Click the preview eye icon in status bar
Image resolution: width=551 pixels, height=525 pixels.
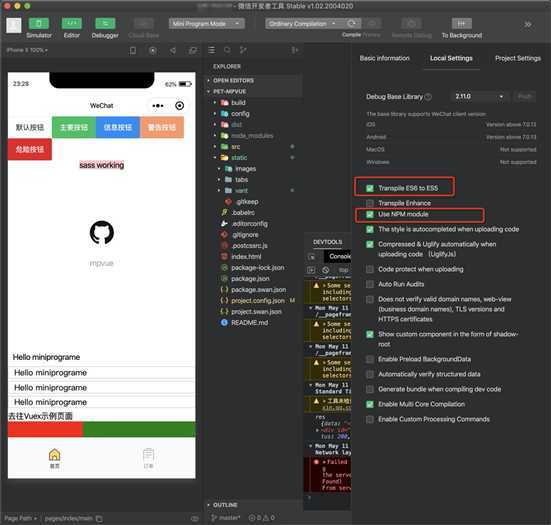(194, 518)
